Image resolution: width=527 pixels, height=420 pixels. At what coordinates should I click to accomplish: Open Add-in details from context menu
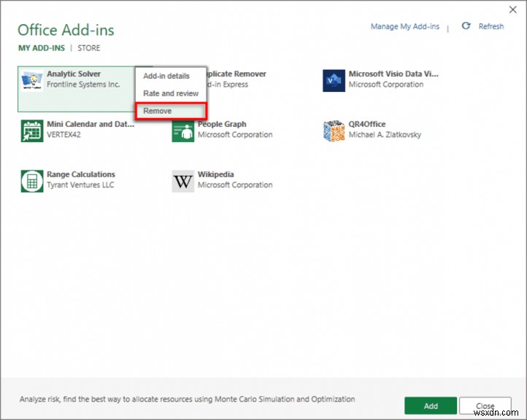pos(166,76)
